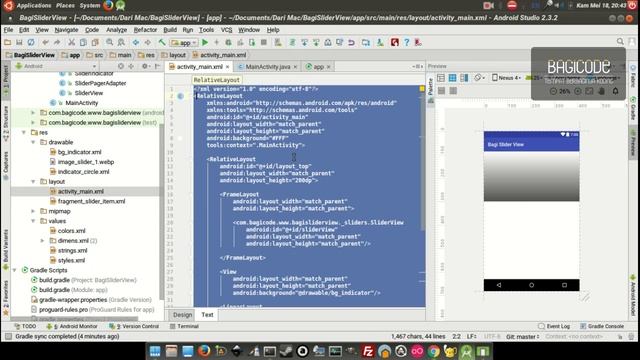Open the Gradle Console
This screenshot has height=360, width=640.
pyautogui.click(x=602, y=326)
